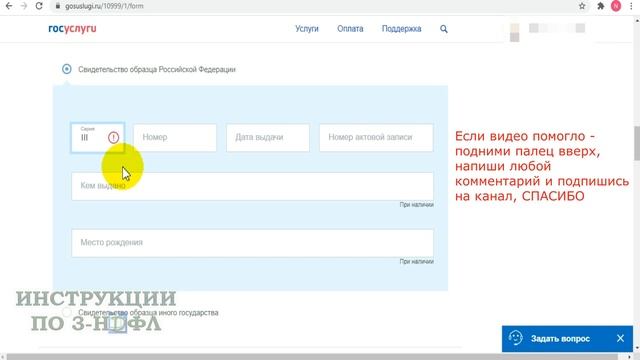Open the browser profile avatar
640x360 pixels.
(616, 6)
